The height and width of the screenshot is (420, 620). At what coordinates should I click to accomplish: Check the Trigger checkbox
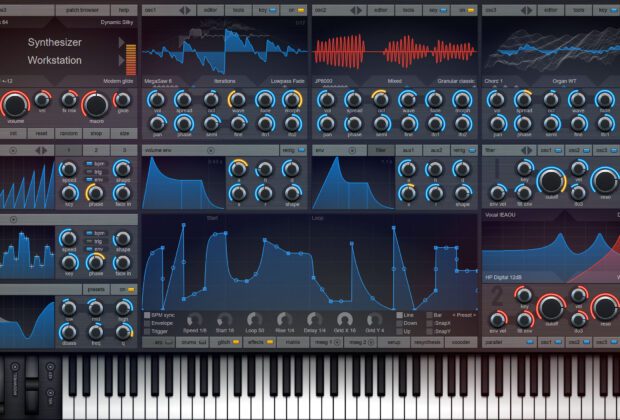(x=147, y=331)
